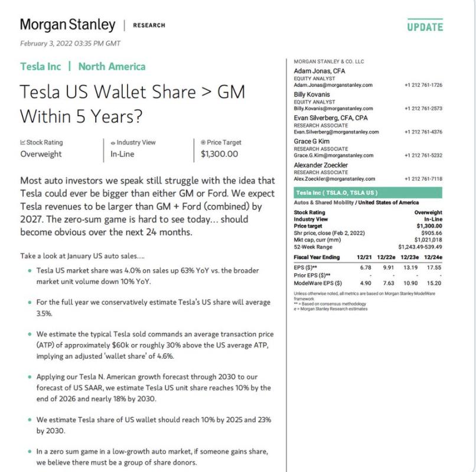Open Alex.Zoeckler@morganstanley.com email link
476x472 pixels.
coord(334,179)
